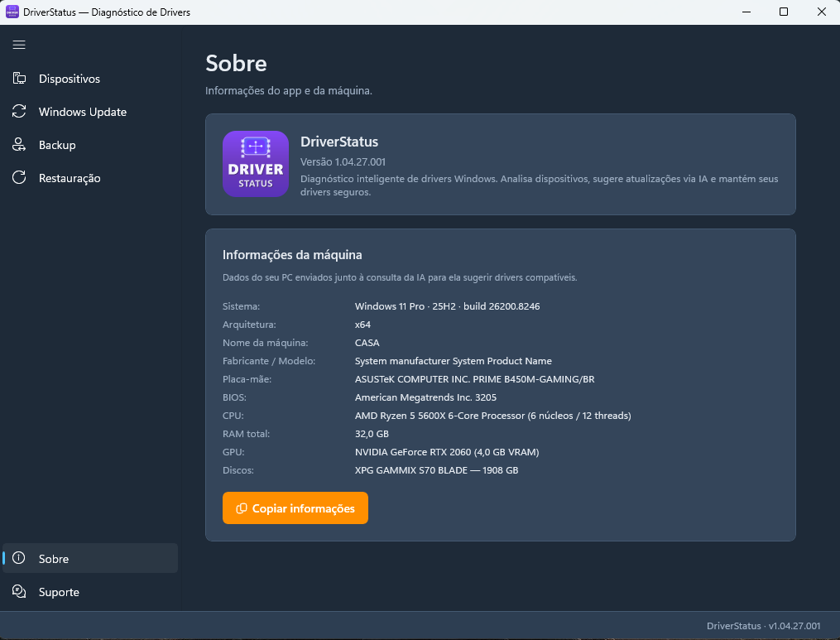840x640 pixels.
Task: Click 'Versão 1.04.27.001' text
Action: 343,162
